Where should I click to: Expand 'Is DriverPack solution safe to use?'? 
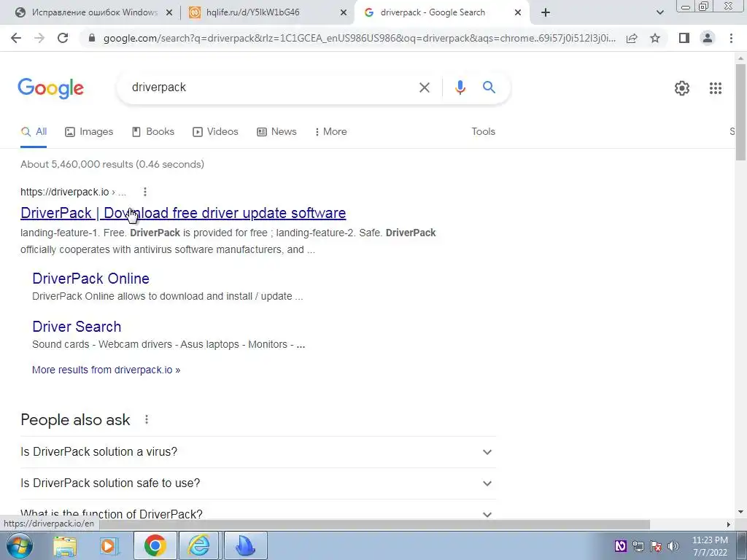coord(258,483)
